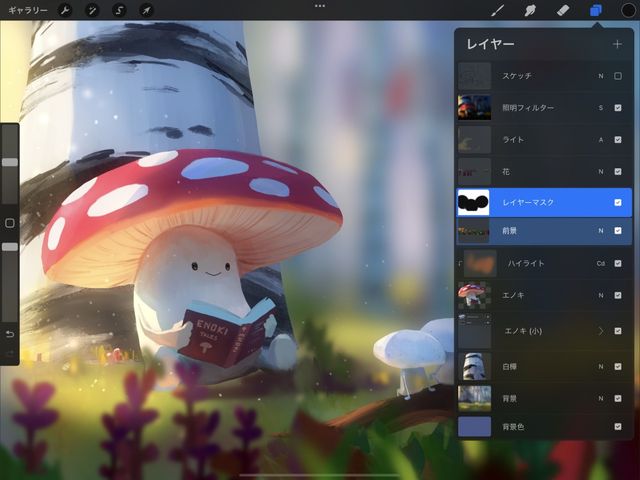Select the 照明フィルター layer thumbnail
The height and width of the screenshot is (480, 640).
click(474, 108)
